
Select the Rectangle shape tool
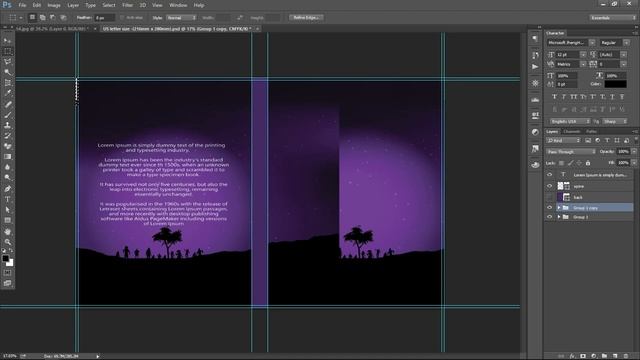point(7,220)
